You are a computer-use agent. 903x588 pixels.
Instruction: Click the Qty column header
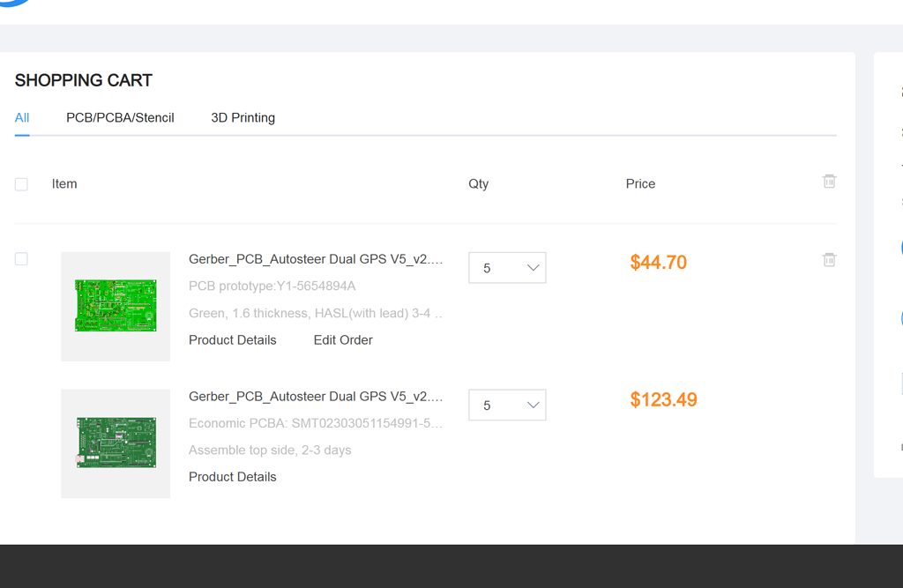478,183
